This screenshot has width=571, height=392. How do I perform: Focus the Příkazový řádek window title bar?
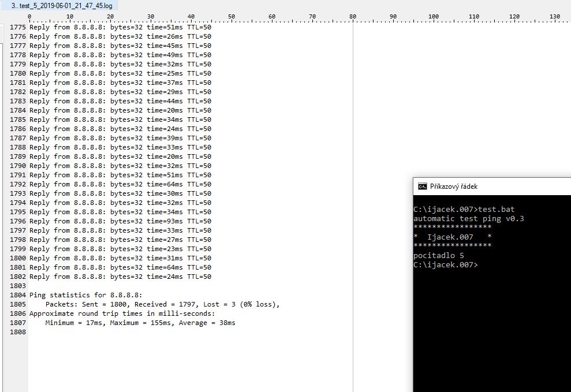[x=491, y=186]
